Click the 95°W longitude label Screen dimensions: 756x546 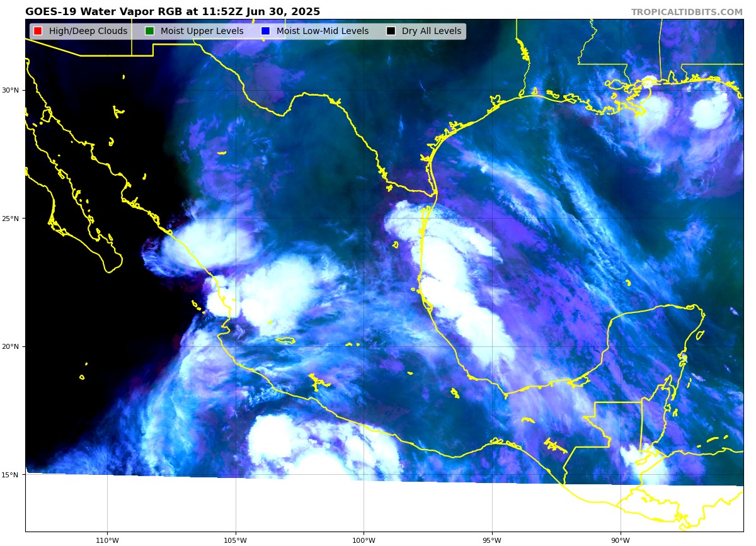click(x=492, y=540)
